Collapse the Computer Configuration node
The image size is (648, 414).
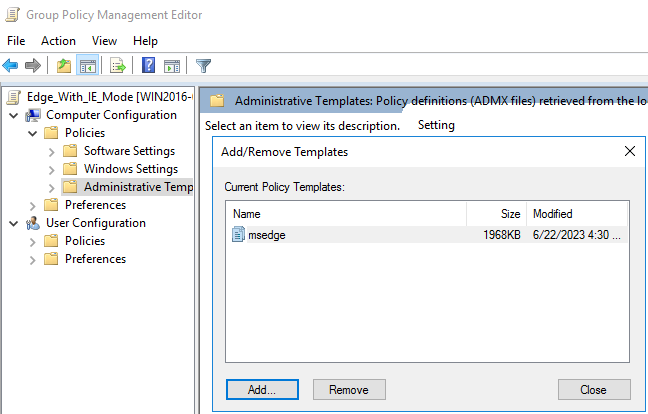coord(14,115)
